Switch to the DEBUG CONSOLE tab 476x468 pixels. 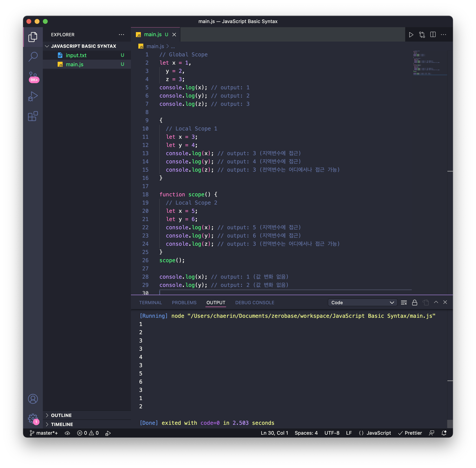click(x=254, y=303)
